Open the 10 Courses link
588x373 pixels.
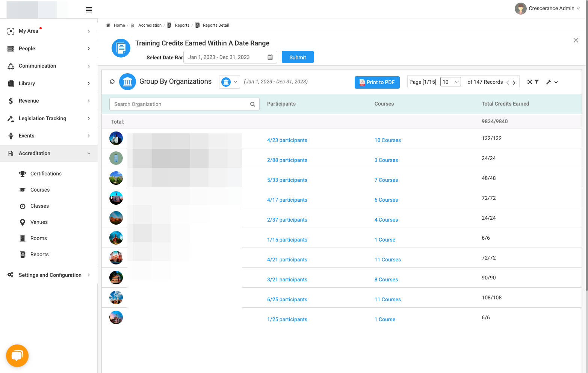click(x=387, y=140)
